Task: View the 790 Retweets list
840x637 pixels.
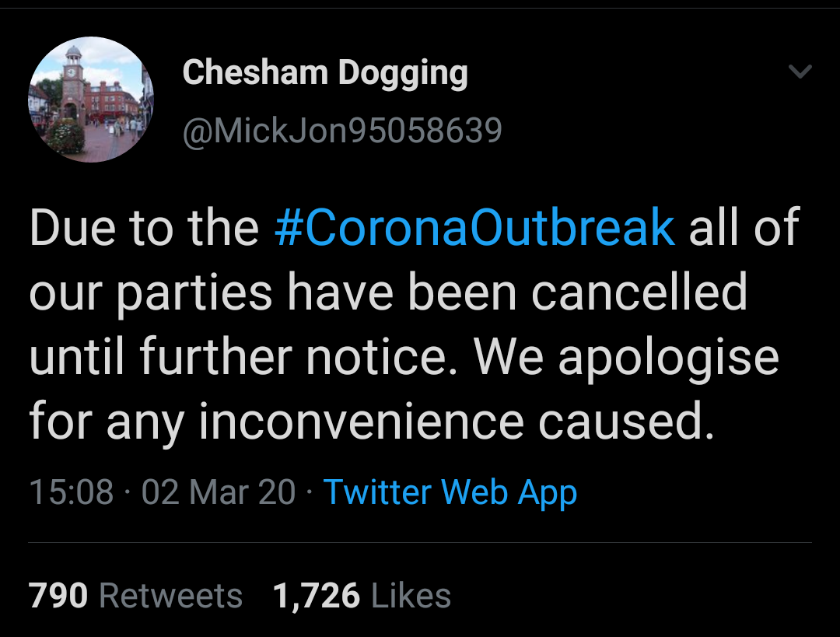Action: (135, 596)
